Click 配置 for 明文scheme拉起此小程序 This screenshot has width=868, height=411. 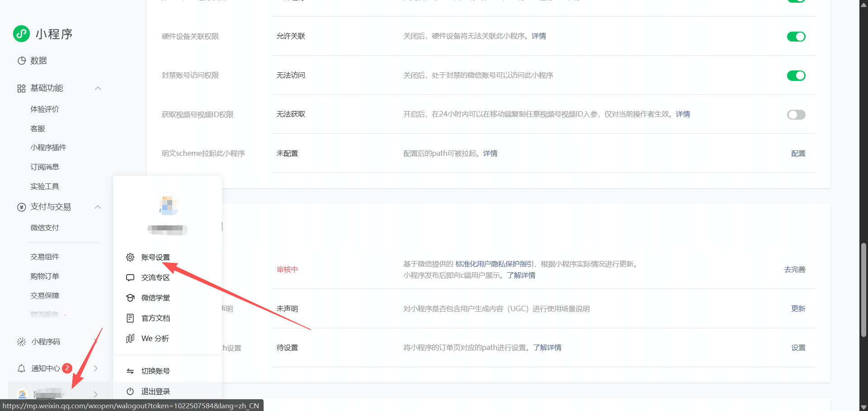pyautogui.click(x=798, y=153)
